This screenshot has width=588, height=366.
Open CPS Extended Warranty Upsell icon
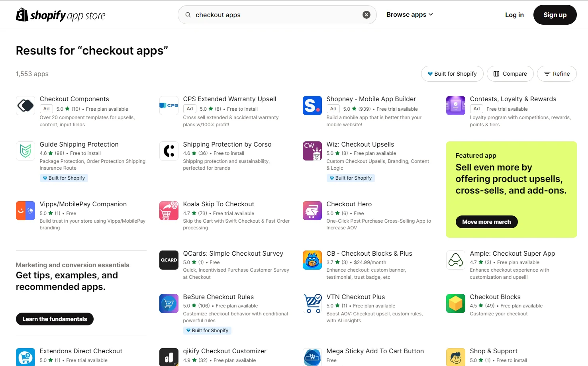[169, 106]
